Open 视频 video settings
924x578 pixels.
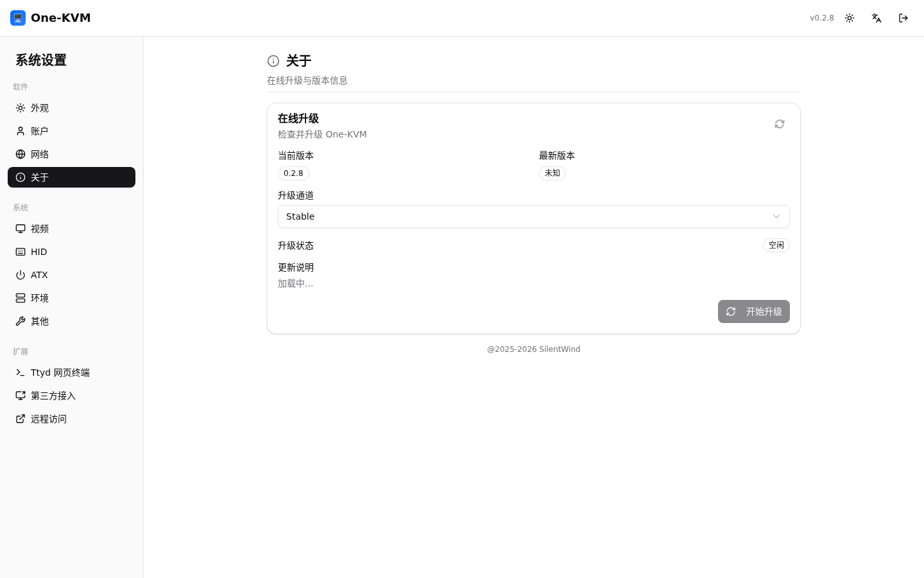point(71,229)
